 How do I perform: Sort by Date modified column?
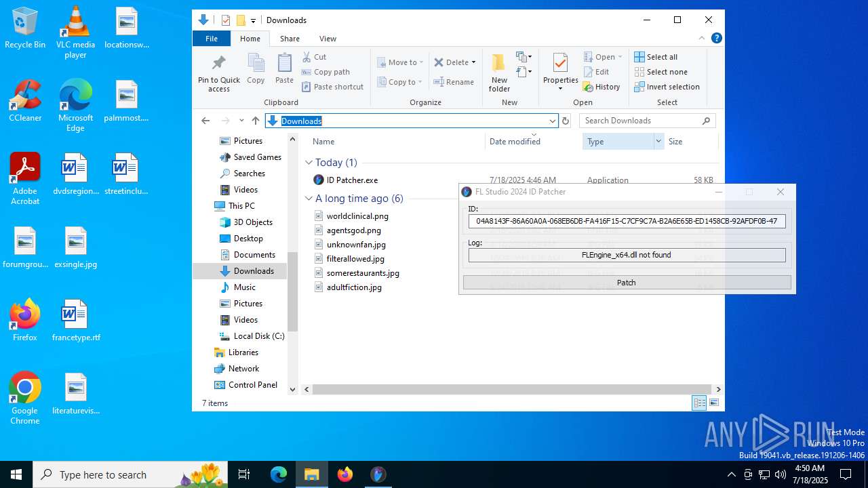(534, 141)
